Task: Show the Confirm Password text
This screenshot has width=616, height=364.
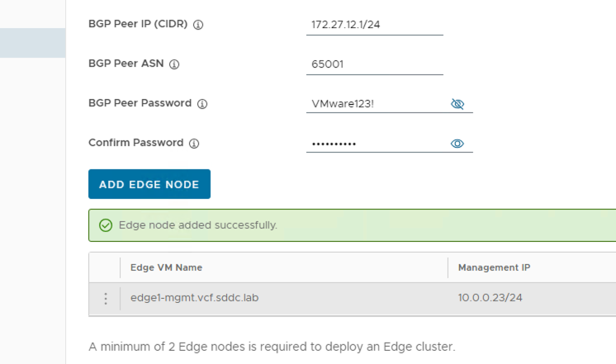Action: click(457, 144)
